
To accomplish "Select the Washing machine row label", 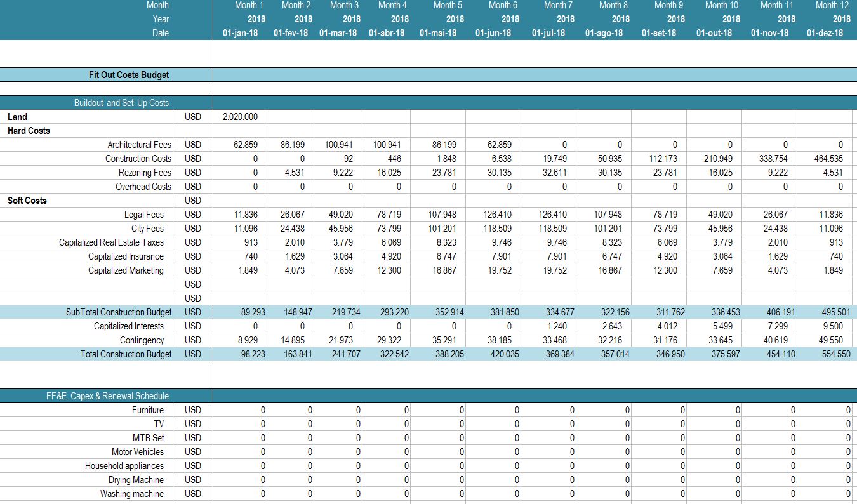I will [x=131, y=494].
